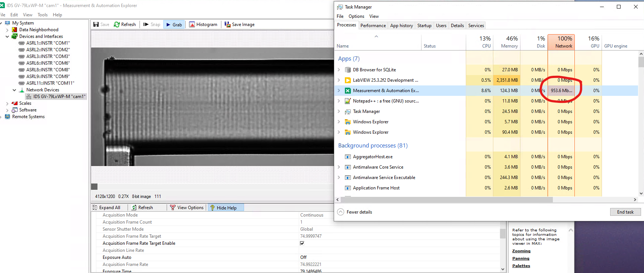
Task: Click the View Options icon
Action: 173,208
